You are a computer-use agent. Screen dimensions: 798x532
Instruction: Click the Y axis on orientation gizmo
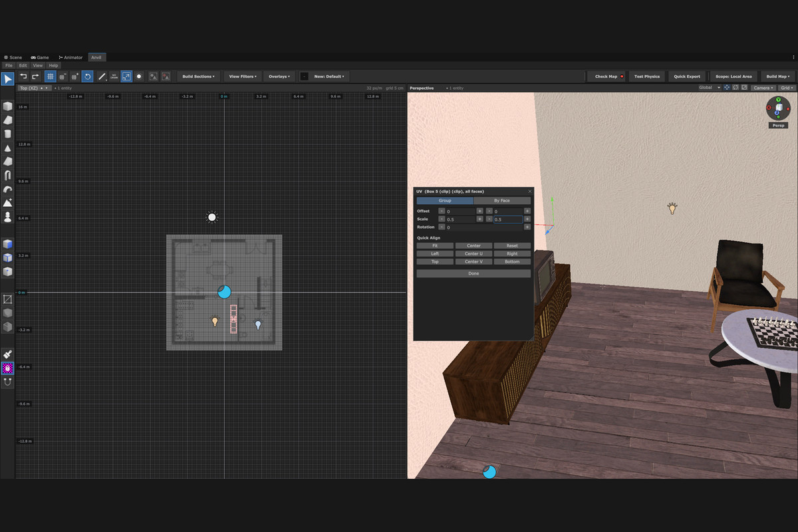point(778,100)
